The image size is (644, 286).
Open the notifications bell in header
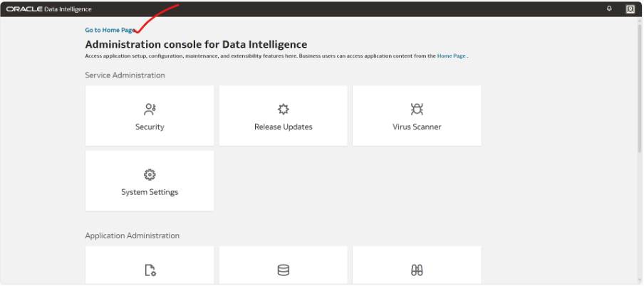(x=609, y=9)
